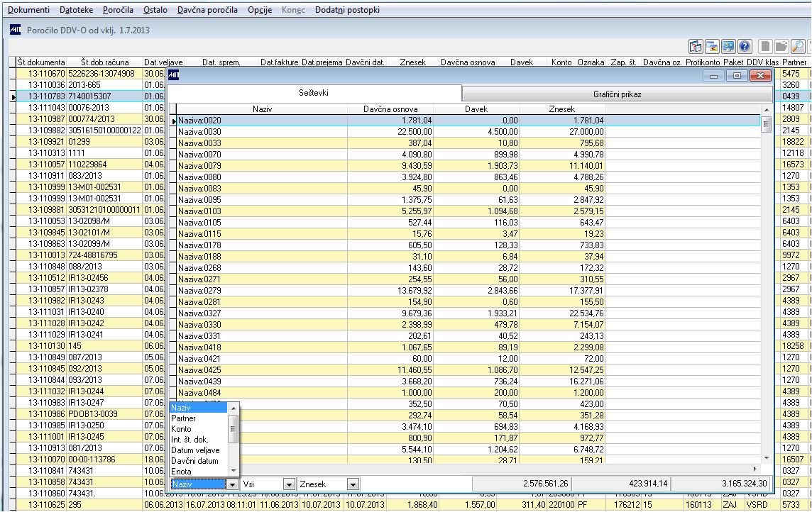
Task: Click the 22.500,00 tax base cell
Action: click(x=390, y=132)
